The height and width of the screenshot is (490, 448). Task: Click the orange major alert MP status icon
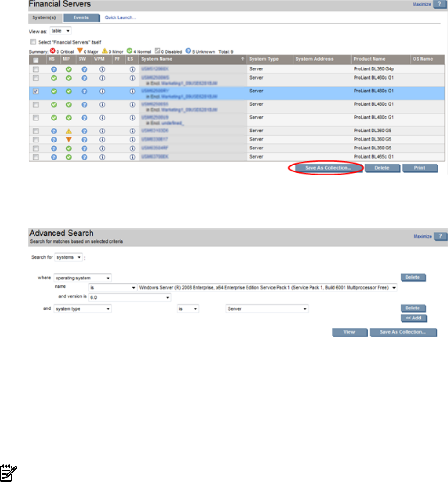pos(69,139)
